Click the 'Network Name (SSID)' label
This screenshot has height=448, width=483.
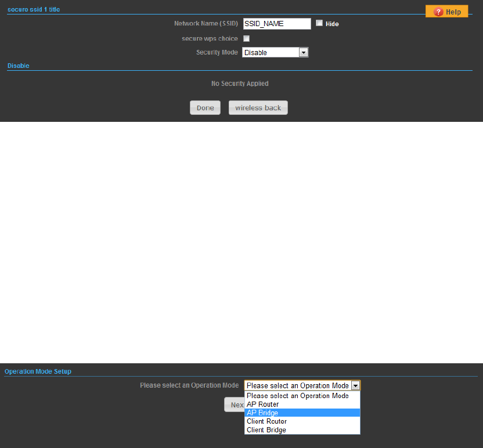click(x=206, y=23)
